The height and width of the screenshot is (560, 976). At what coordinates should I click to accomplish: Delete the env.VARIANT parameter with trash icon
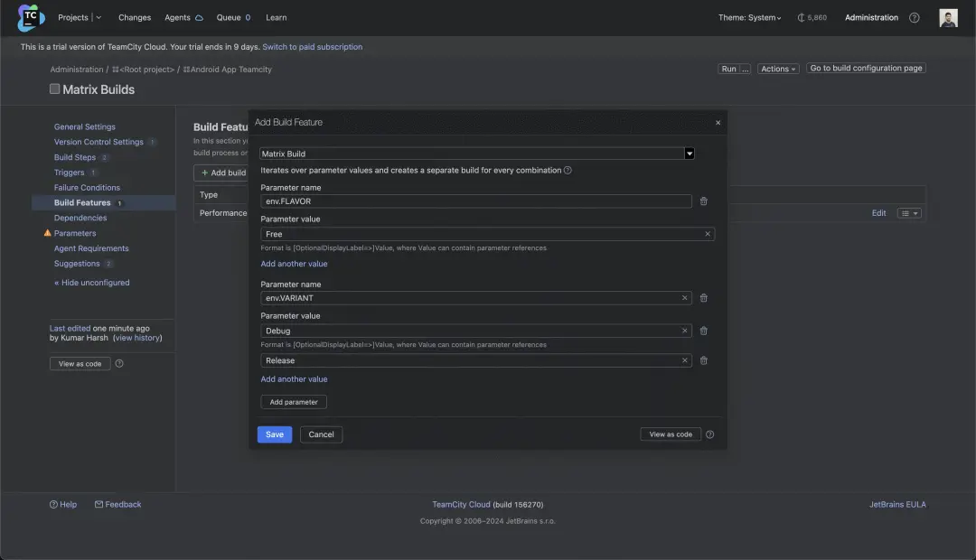704,298
